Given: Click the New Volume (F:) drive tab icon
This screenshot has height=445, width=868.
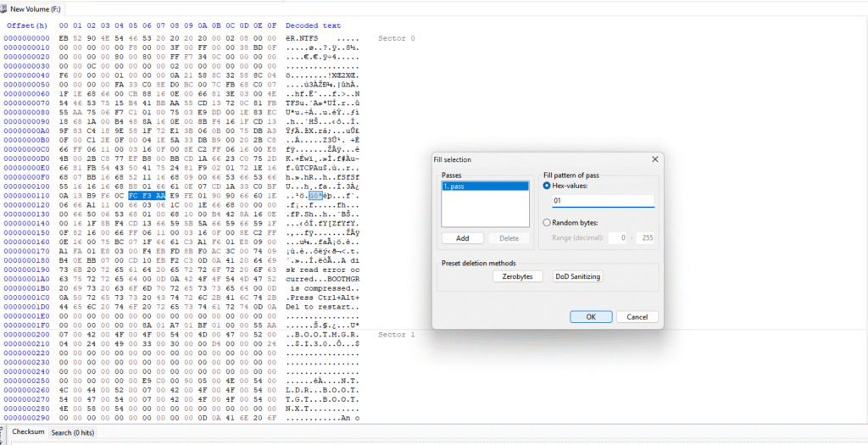Looking at the screenshot, I should (5, 8).
